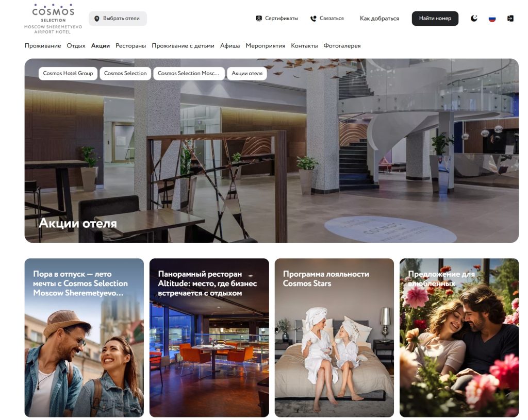
Task: Select Проживание с детьми in navigation
Action: pos(183,46)
